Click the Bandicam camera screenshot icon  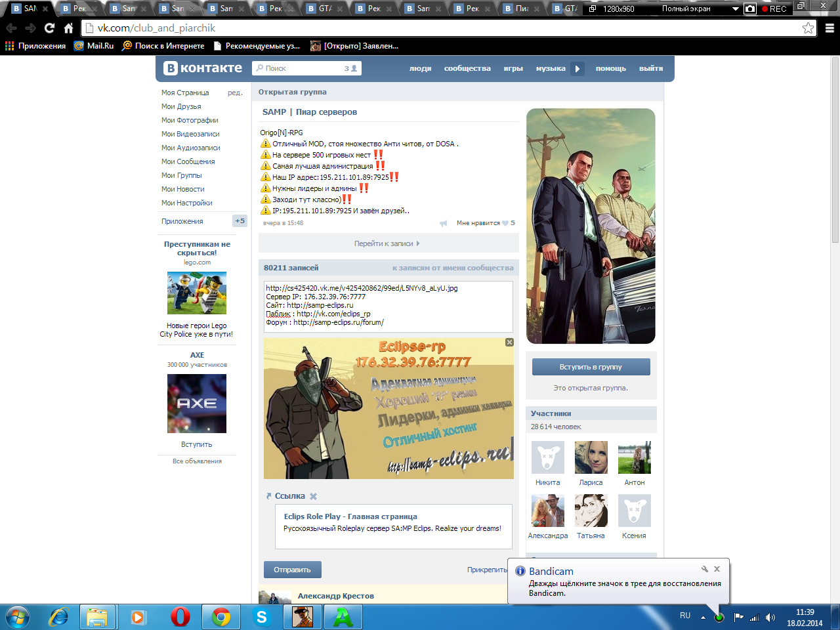pos(750,9)
